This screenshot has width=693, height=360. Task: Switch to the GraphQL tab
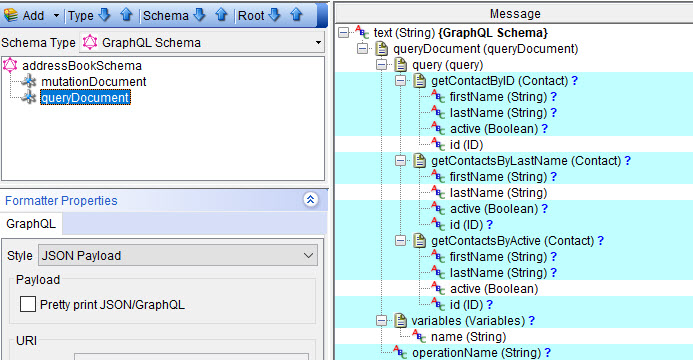click(x=31, y=224)
